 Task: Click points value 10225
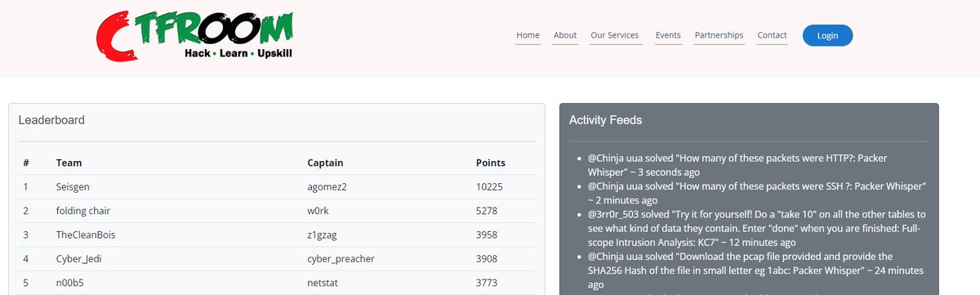(489, 187)
